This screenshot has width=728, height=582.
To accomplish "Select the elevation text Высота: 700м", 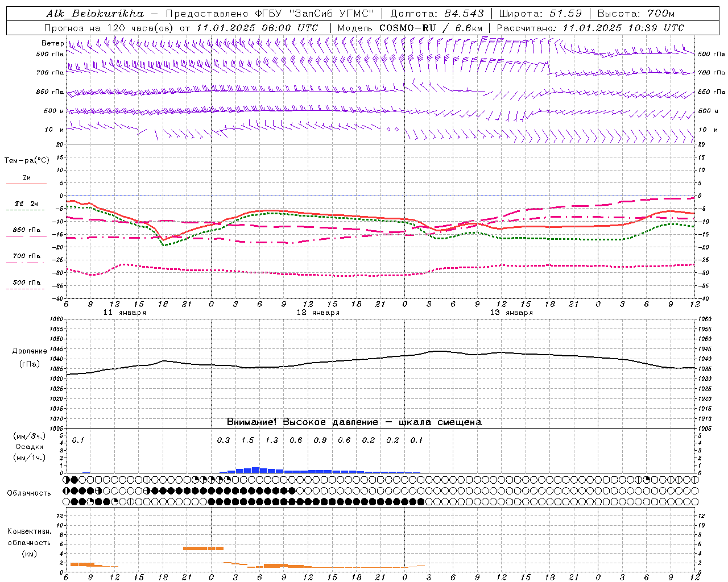I will pyautogui.click(x=636, y=14).
